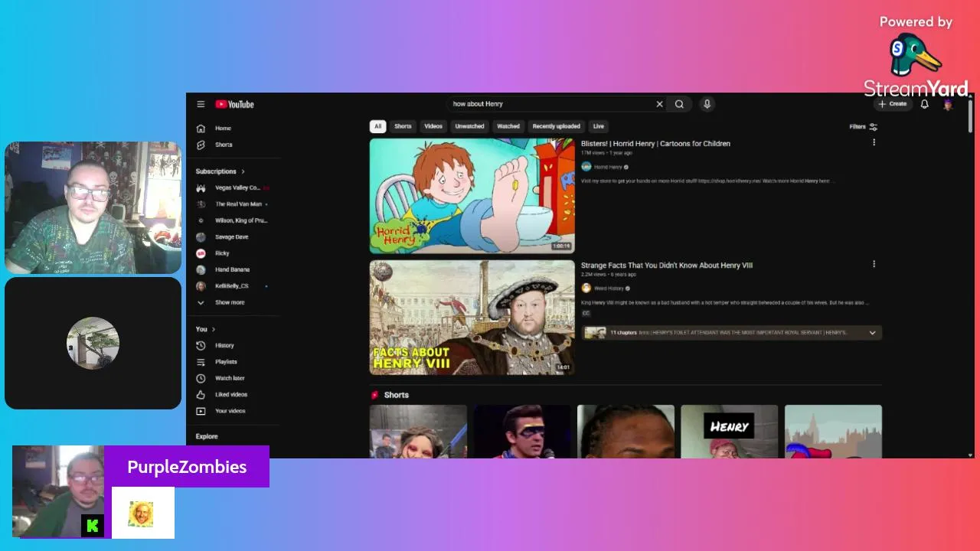Click the Create button
This screenshot has width=980, height=551.
tap(893, 104)
